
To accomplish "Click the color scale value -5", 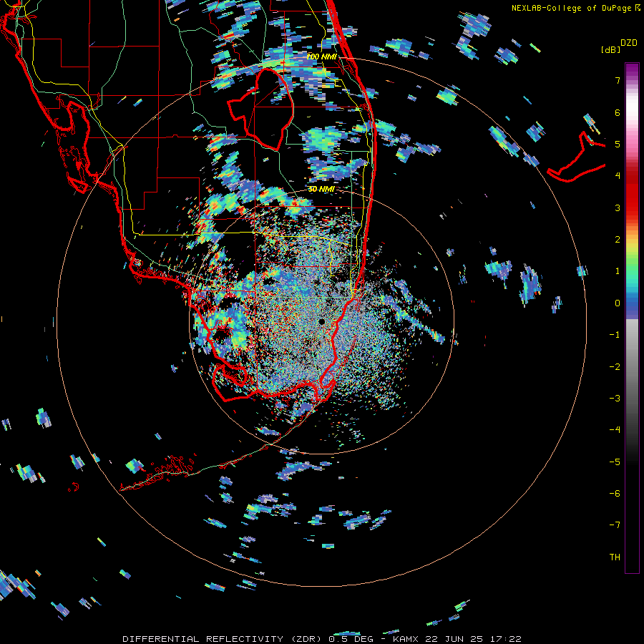I will (x=615, y=462).
